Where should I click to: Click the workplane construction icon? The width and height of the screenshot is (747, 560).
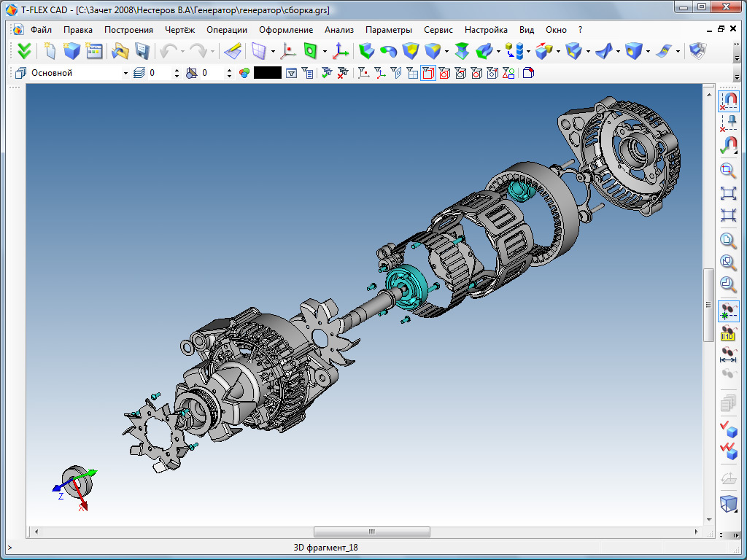[x=259, y=51]
